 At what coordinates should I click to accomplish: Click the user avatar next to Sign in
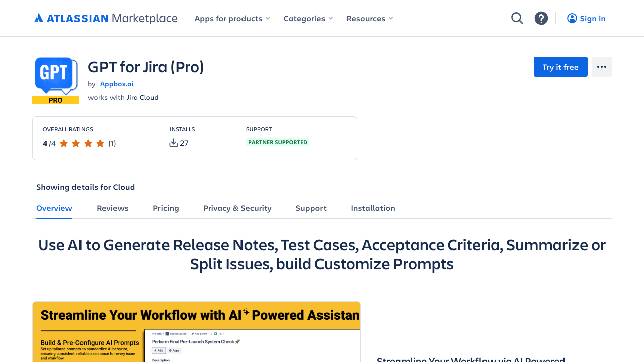pyautogui.click(x=572, y=18)
